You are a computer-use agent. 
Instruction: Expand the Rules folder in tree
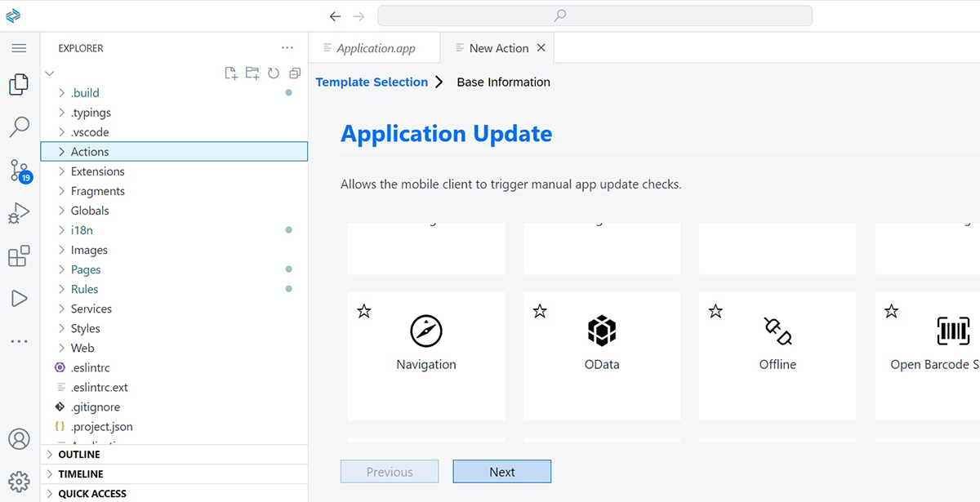pyautogui.click(x=84, y=289)
